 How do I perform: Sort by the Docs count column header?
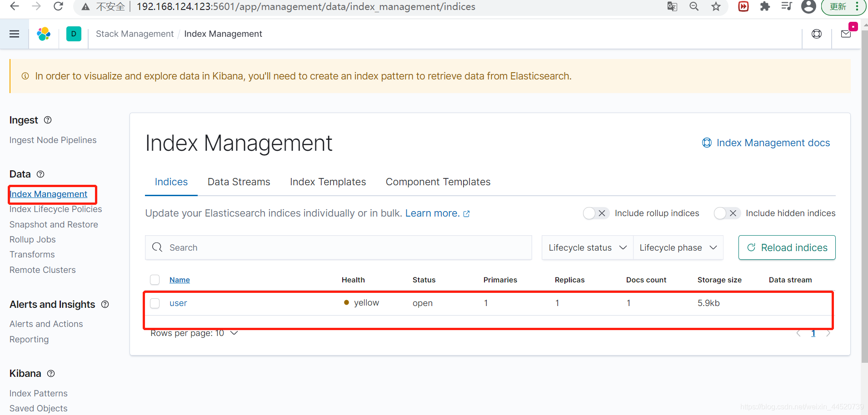(x=646, y=280)
